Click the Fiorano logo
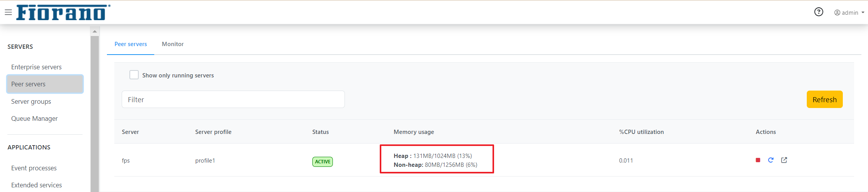Image resolution: width=868 pixels, height=192 pixels. [x=63, y=12]
